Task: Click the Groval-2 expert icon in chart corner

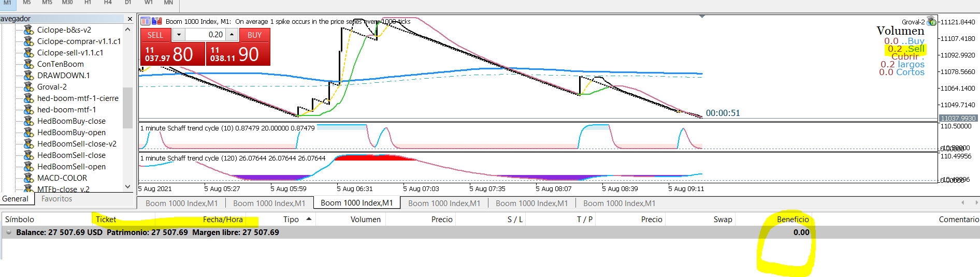Action: pyautogui.click(x=932, y=21)
